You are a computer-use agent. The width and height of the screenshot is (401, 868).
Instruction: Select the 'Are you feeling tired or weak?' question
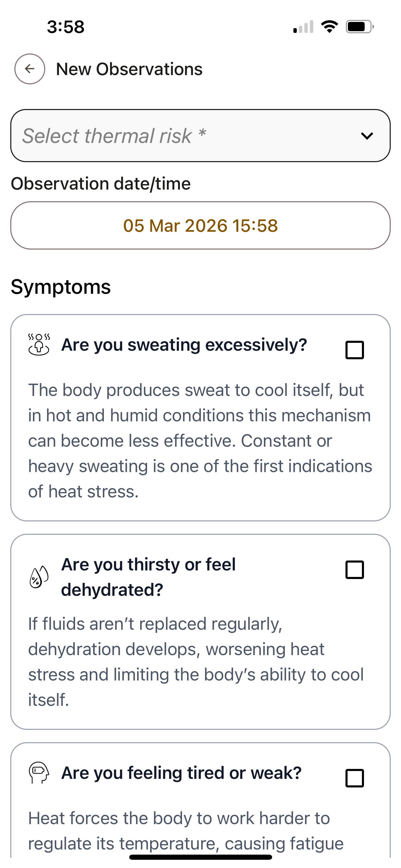tap(181, 773)
